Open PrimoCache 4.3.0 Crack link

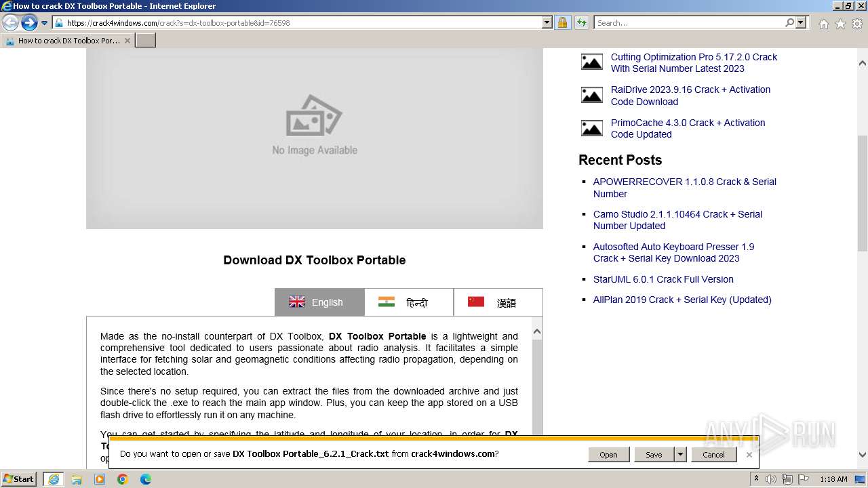tap(688, 128)
